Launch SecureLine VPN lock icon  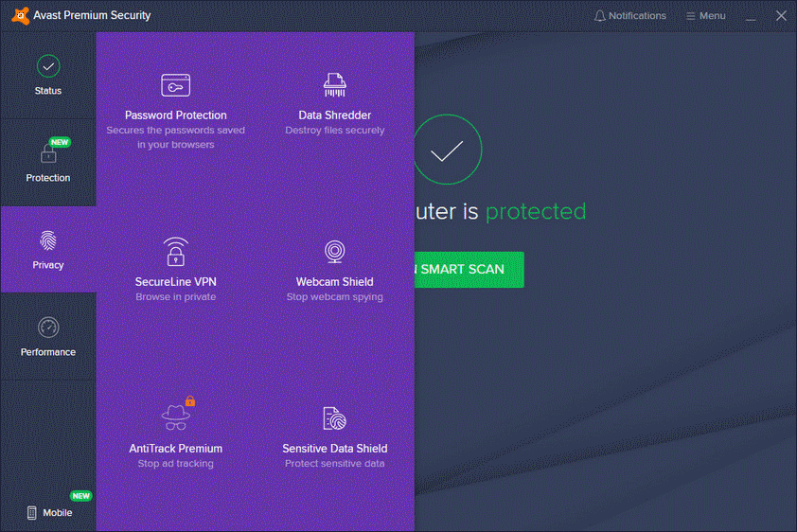[176, 252]
